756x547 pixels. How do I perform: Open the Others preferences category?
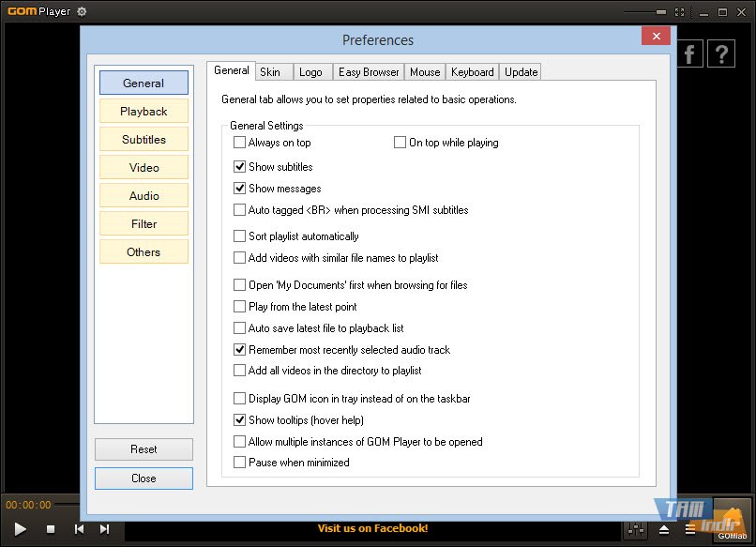(144, 251)
